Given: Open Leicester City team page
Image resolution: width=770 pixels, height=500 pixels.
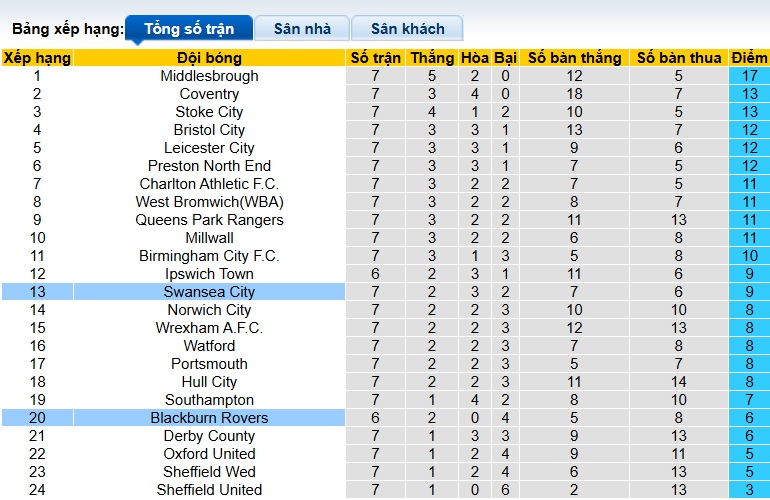Looking at the screenshot, I should [x=209, y=148].
